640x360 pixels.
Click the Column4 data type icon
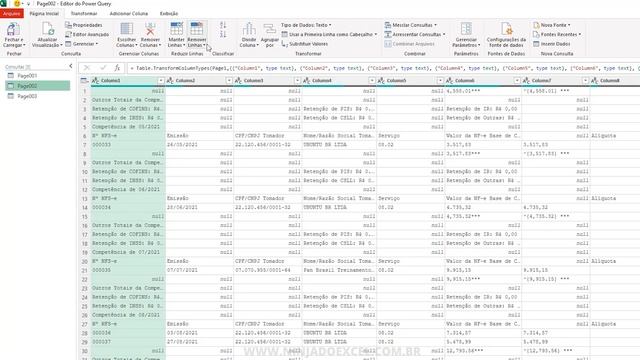pos(307,81)
